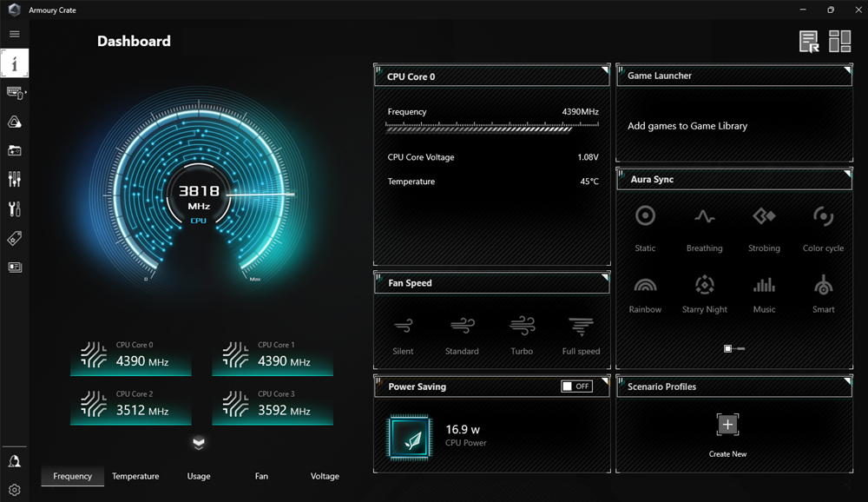Screen dimensions: 868x502
Task: Select Starry Night lighting effect
Action: click(704, 294)
